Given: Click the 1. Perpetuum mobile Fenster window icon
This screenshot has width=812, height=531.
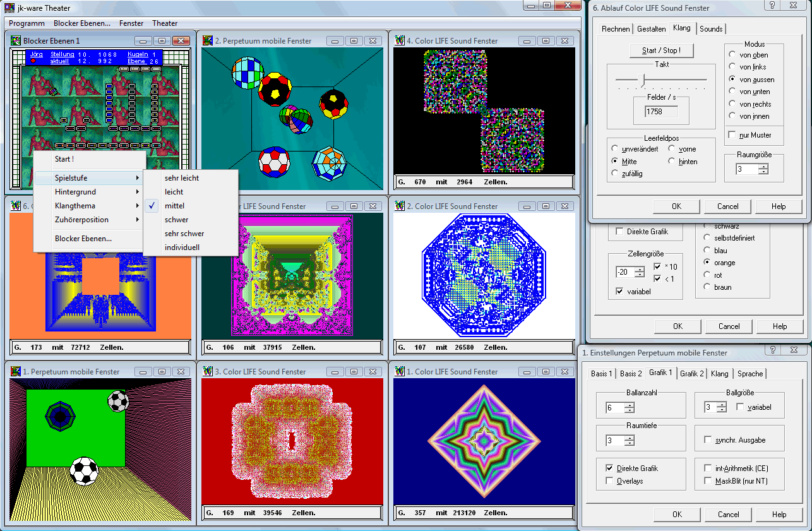Looking at the screenshot, I should pos(16,371).
